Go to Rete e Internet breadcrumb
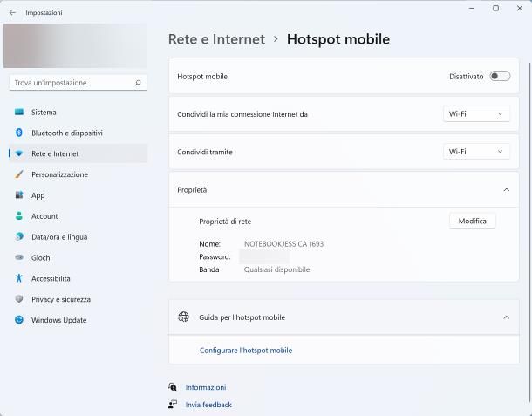The height and width of the screenshot is (416, 532). (x=216, y=39)
